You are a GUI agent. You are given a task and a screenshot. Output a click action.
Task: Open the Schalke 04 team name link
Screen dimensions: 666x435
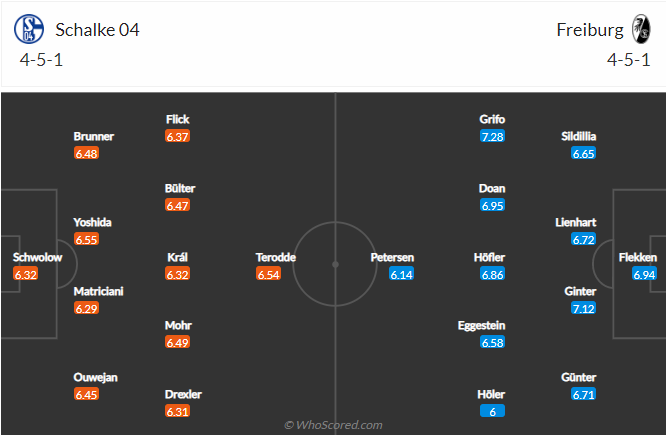97,30
